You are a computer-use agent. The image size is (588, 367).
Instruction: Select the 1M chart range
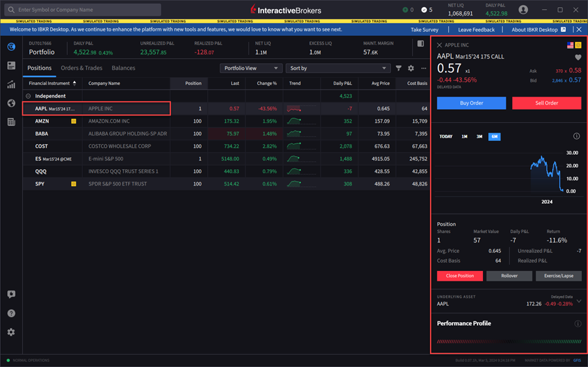(464, 136)
